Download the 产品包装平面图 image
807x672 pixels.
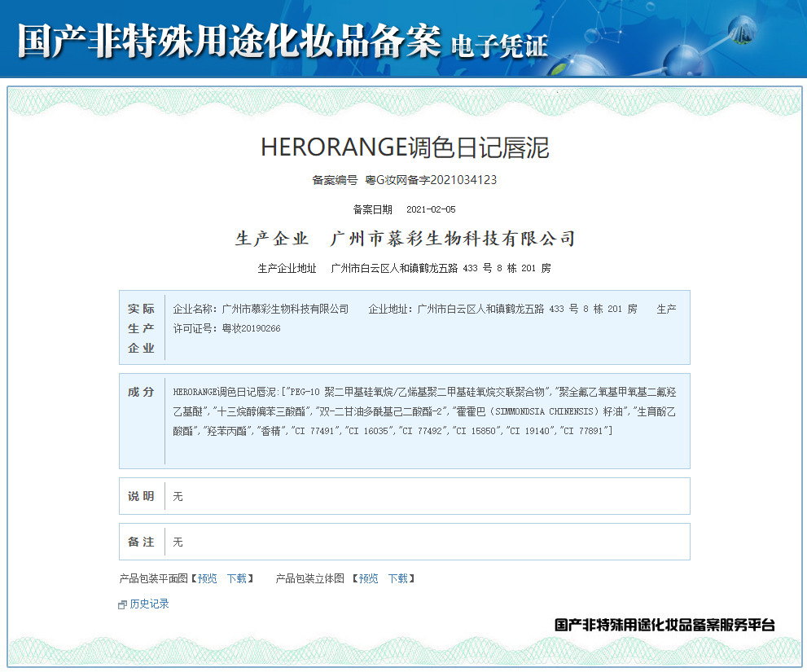[x=237, y=579]
